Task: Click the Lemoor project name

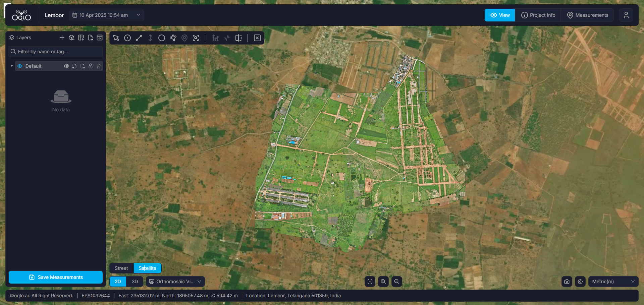Action: [x=54, y=15]
